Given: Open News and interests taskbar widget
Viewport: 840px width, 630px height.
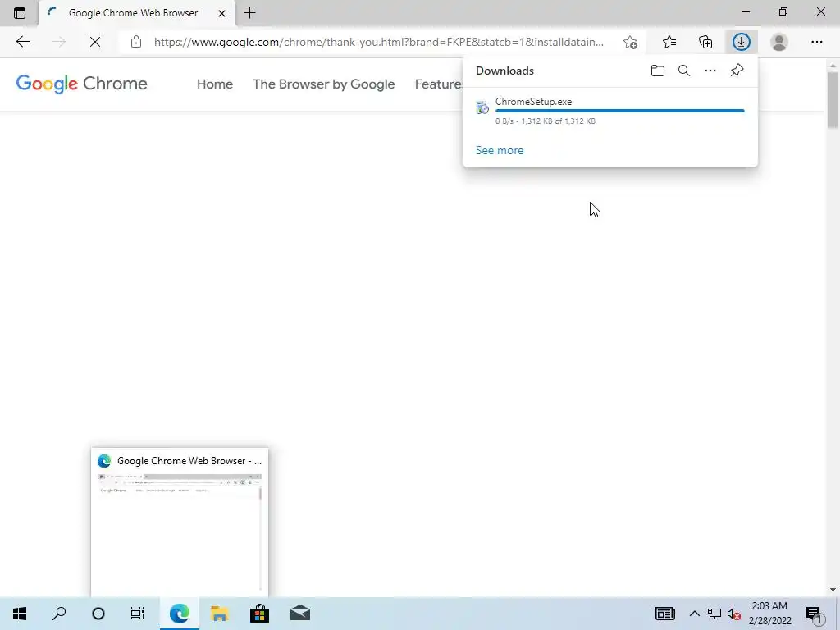Looking at the screenshot, I should point(664,614).
